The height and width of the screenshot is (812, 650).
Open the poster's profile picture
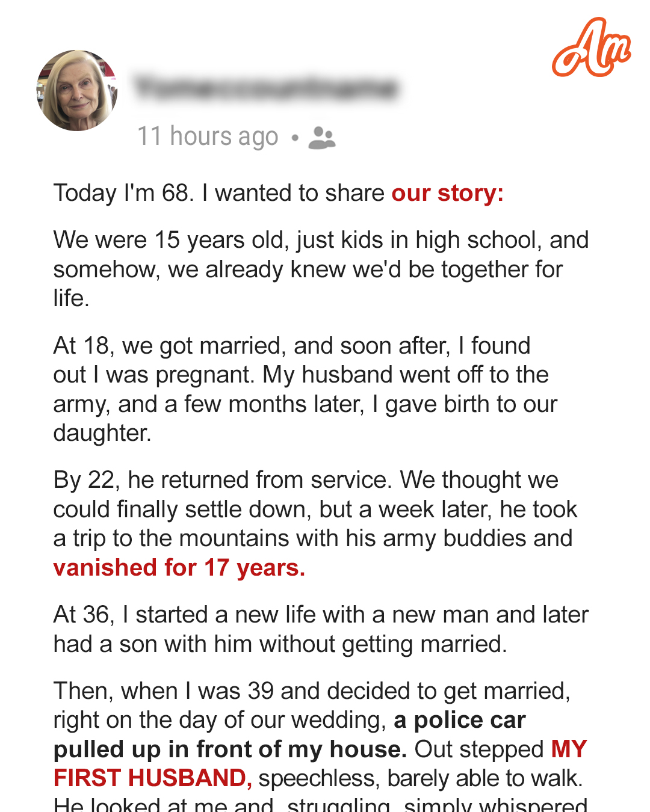point(77,90)
